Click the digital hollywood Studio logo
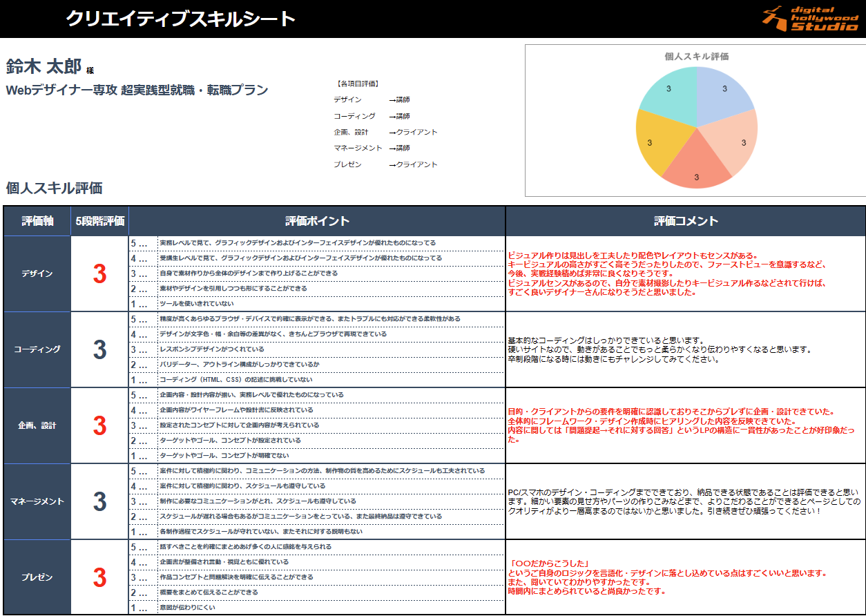 point(809,19)
